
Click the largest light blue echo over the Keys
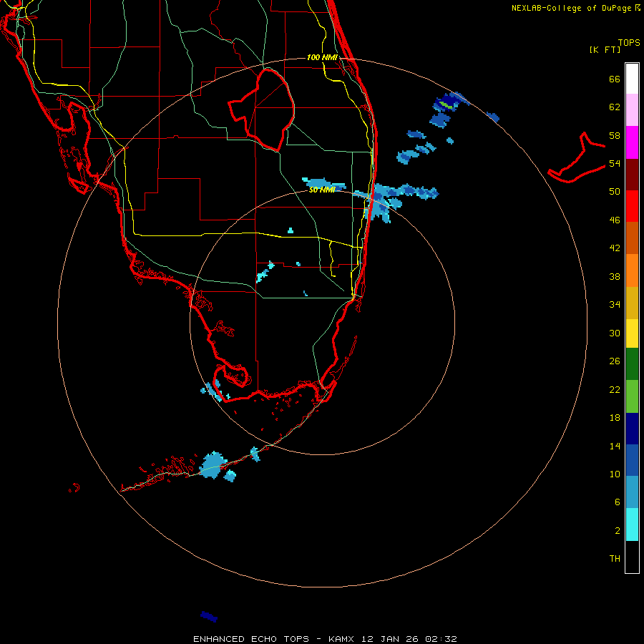(213, 464)
